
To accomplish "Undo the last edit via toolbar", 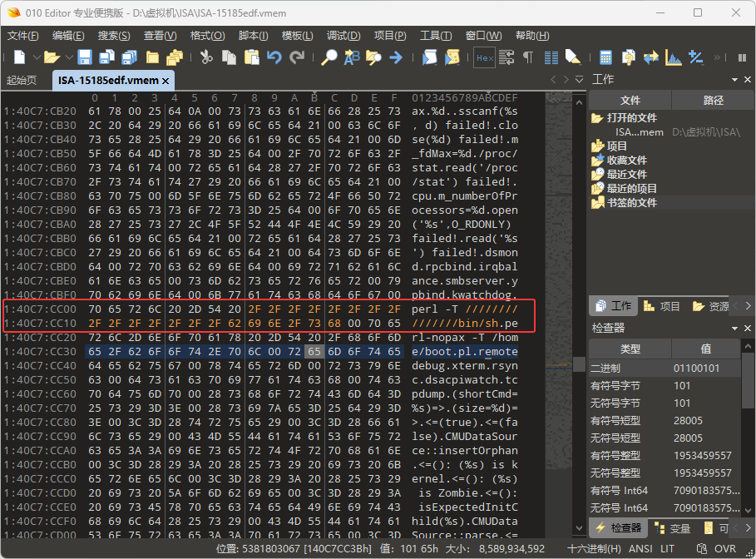I will tap(274, 57).
